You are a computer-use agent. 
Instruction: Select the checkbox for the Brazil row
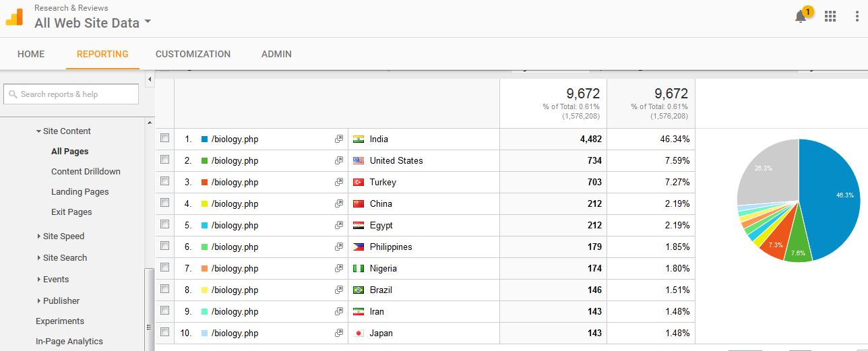165,290
